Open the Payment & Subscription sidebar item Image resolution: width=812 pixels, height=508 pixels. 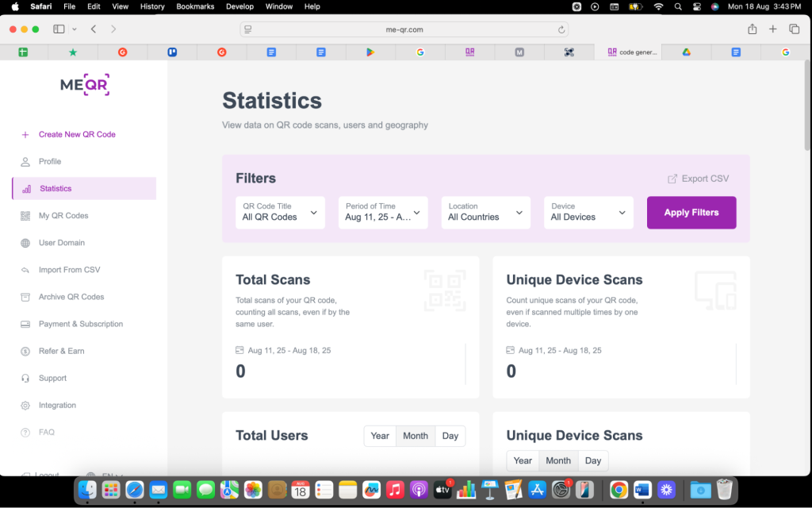pos(81,324)
